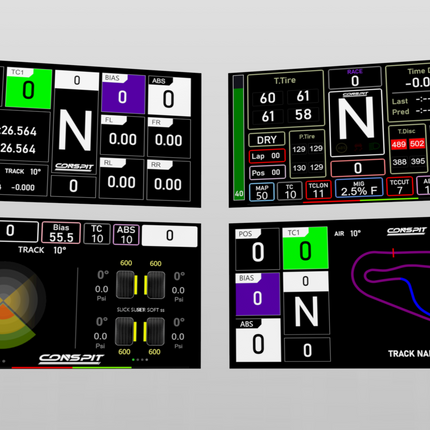
Task: Click the green page indicator dot
Action: 133,360
